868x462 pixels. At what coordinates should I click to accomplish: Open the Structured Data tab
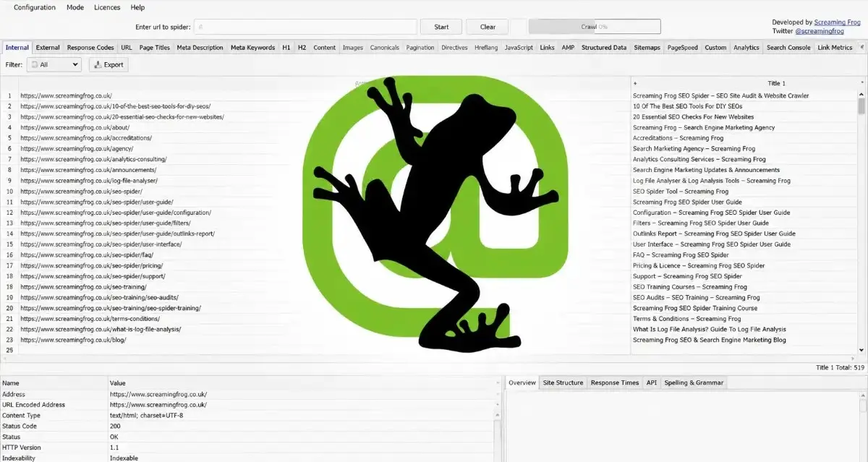[604, 48]
